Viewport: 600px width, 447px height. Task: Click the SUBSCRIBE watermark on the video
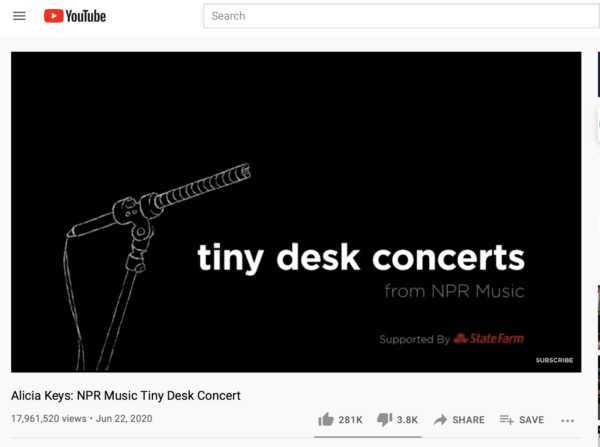pyautogui.click(x=554, y=360)
